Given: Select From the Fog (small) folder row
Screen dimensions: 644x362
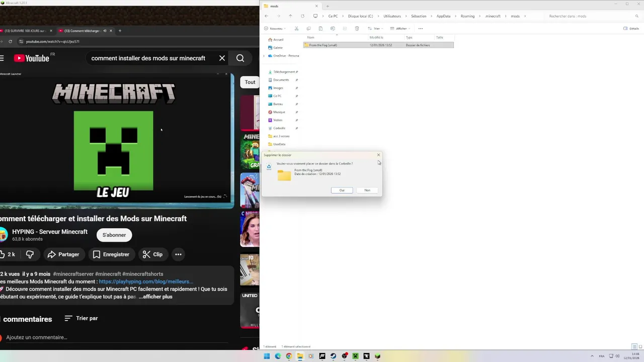Looking at the screenshot, I should 378,45.
